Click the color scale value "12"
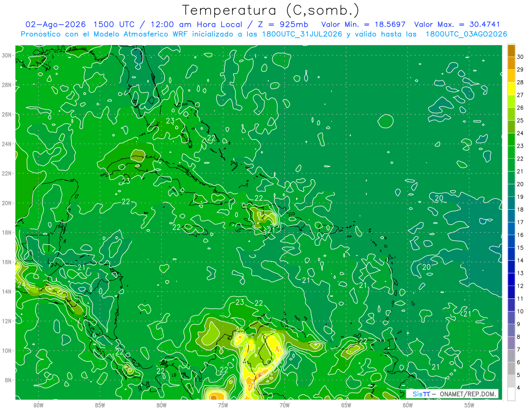Screen dimensions: 532x411 pos(520,286)
